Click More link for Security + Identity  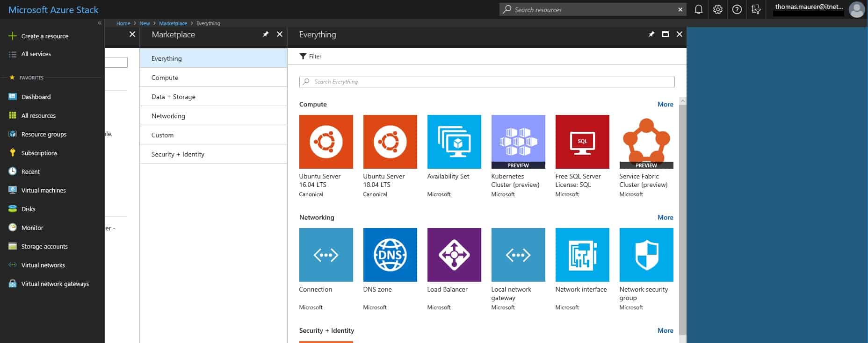click(665, 330)
